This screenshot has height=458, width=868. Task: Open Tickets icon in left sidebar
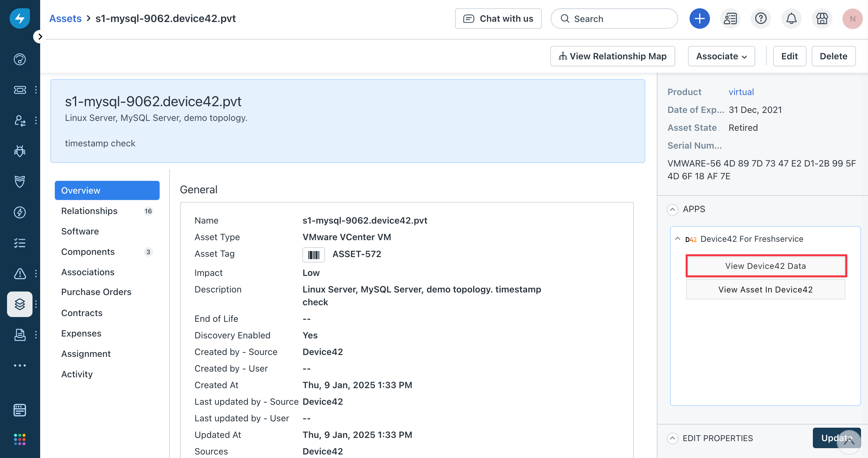point(19,90)
